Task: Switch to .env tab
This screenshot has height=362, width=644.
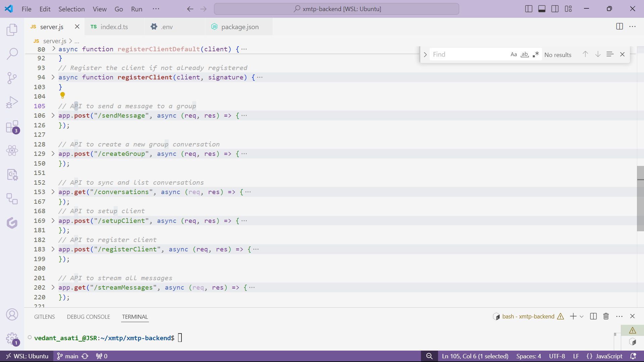Action: tap(175, 27)
